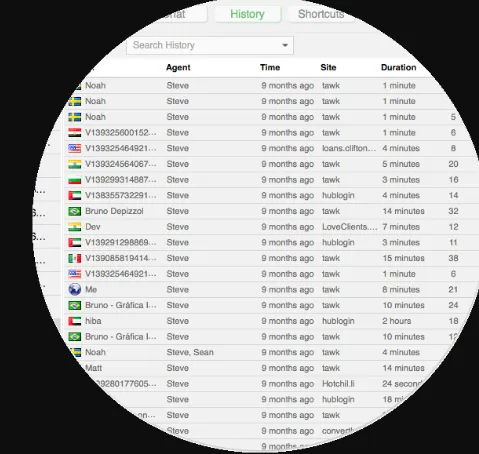Sort by the Site column header
The width and height of the screenshot is (479, 454).
(328, 68)
